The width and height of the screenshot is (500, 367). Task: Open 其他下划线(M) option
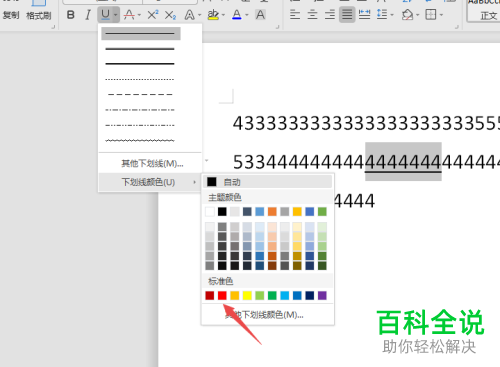pos(152,163)
